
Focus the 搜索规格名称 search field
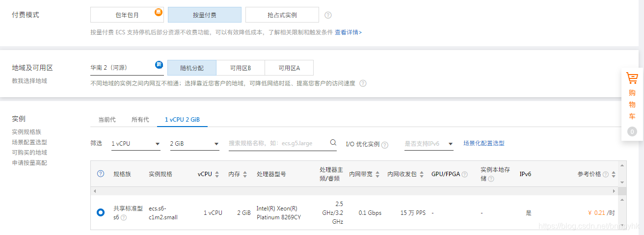(x=278, y=143)
